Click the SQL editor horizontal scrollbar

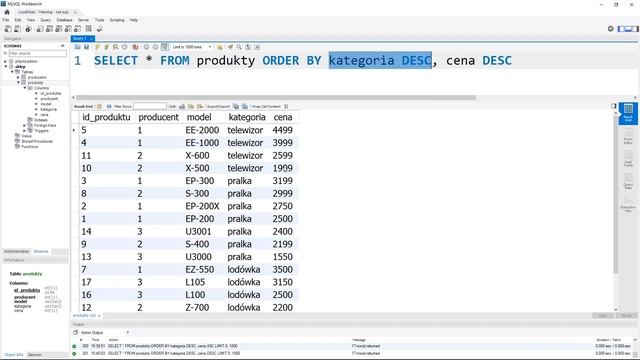tap(276, 98)
